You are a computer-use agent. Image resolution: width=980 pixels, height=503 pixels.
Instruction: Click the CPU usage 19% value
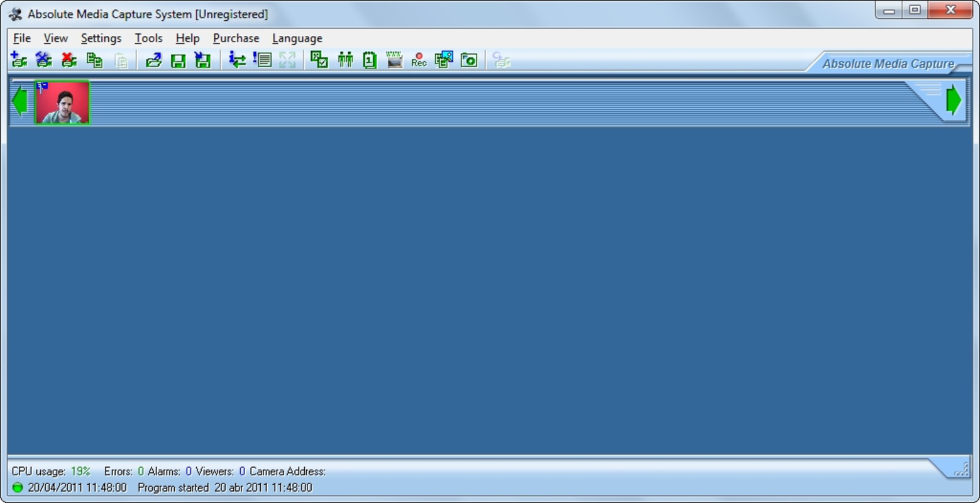(x=80, y=471)
